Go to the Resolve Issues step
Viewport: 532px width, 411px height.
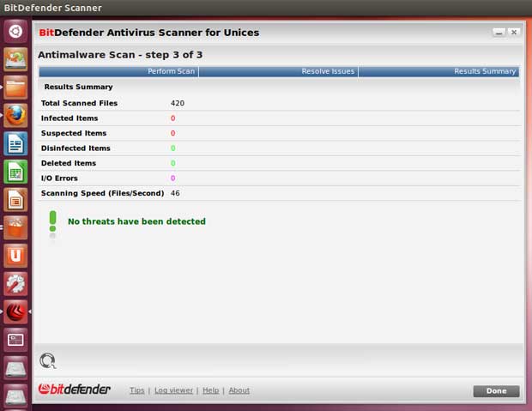coord(278,71)
